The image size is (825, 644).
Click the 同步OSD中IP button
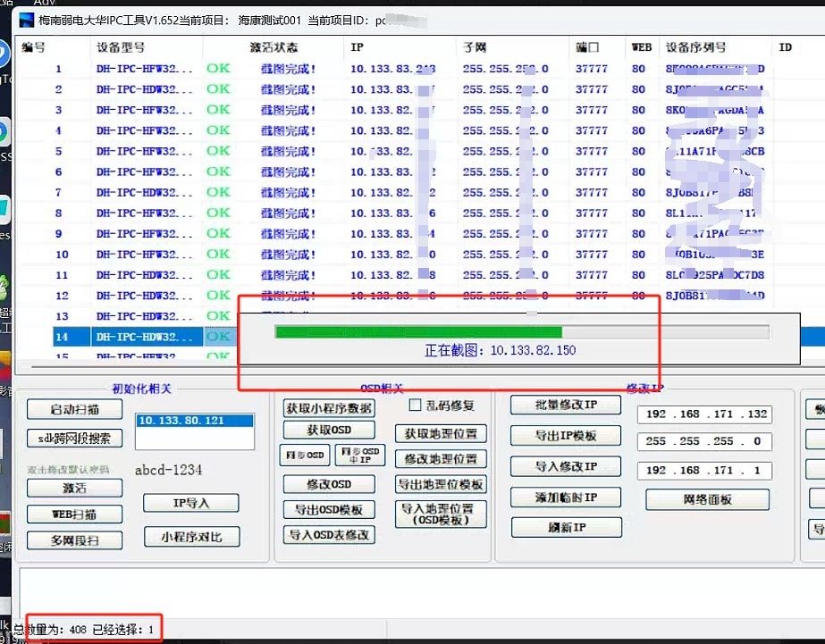pyautogui.click(x=360, y=456)
